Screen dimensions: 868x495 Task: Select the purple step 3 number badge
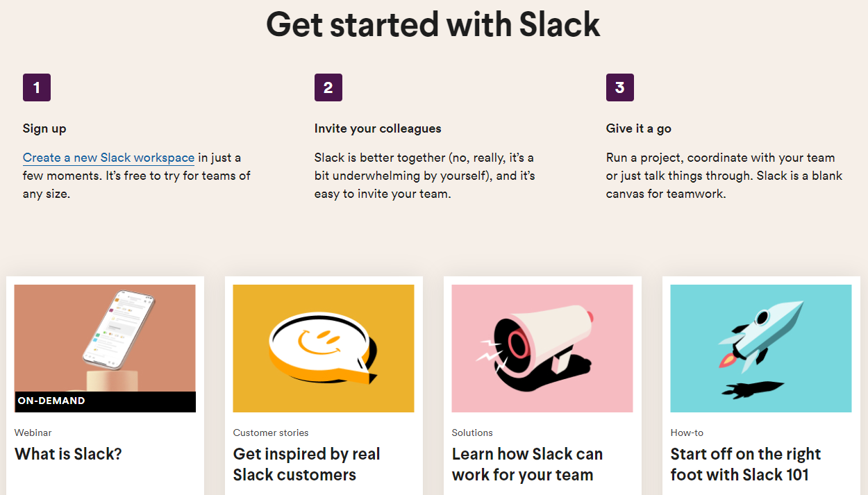620,87
